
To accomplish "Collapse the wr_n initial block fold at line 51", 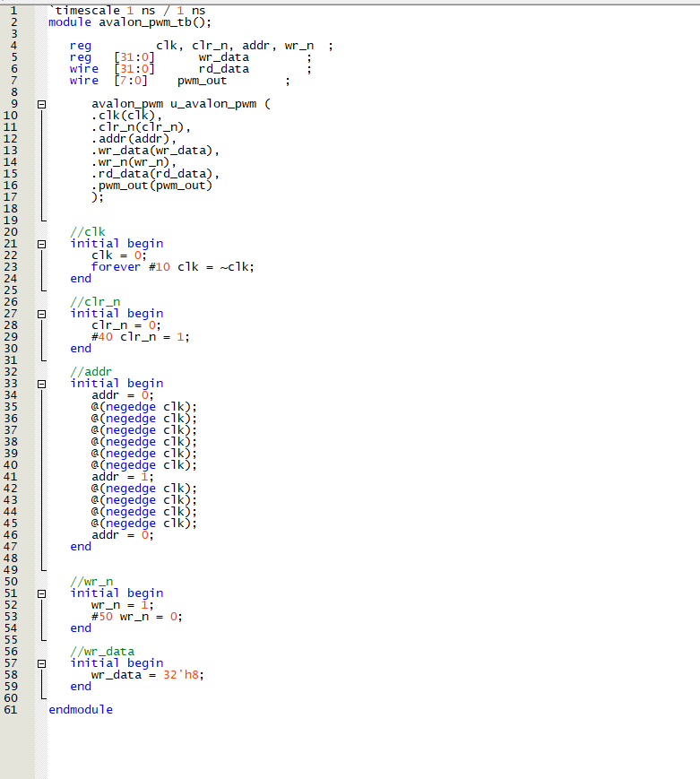I will point(42,593).
